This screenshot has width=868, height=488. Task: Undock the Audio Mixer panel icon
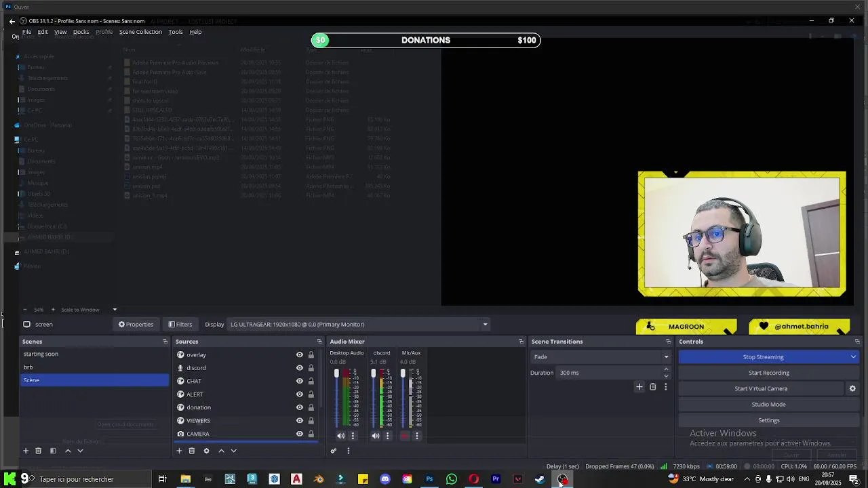tap(521, 342)
